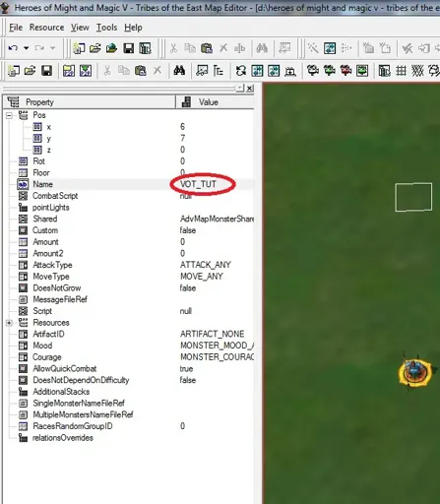This screenshot has width=440, height=504.
Task: Click Open folder icon in second toolbar row
Action: [x=30, y=71]
